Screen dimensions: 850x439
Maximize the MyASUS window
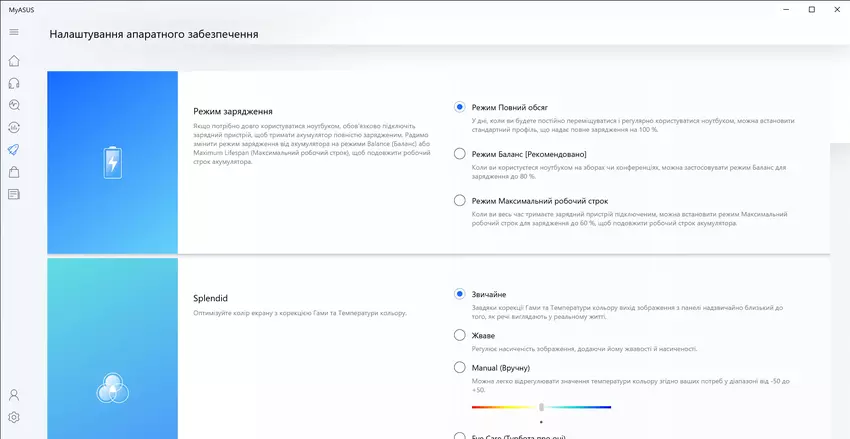click(x=811, y=9)
